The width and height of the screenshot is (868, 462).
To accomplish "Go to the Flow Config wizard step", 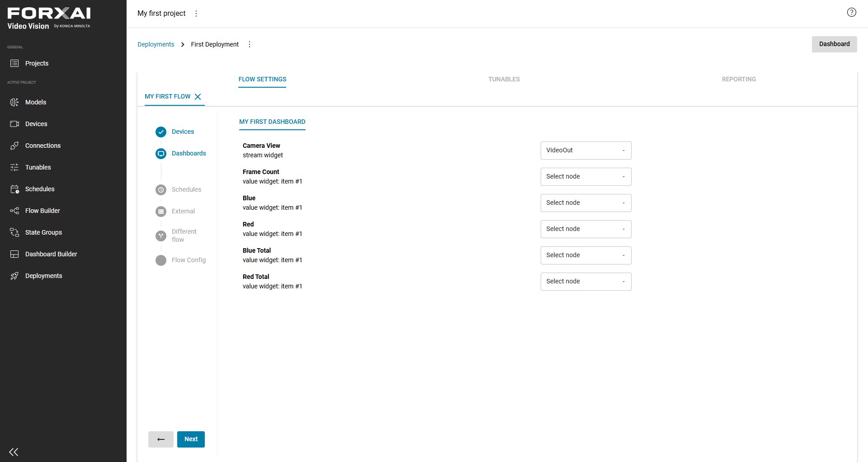I will [x=189, y=260].
